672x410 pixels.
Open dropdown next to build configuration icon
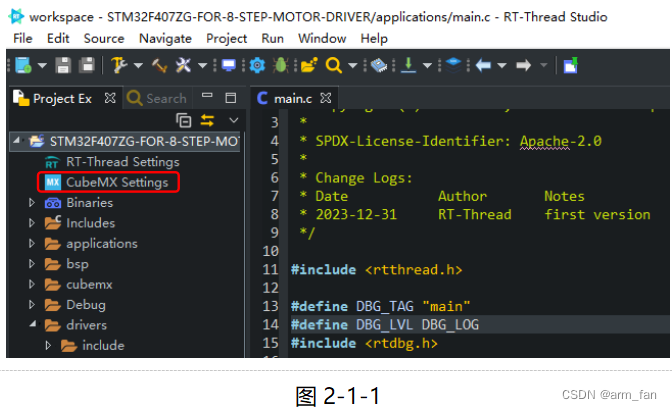(x=138, y=66)
